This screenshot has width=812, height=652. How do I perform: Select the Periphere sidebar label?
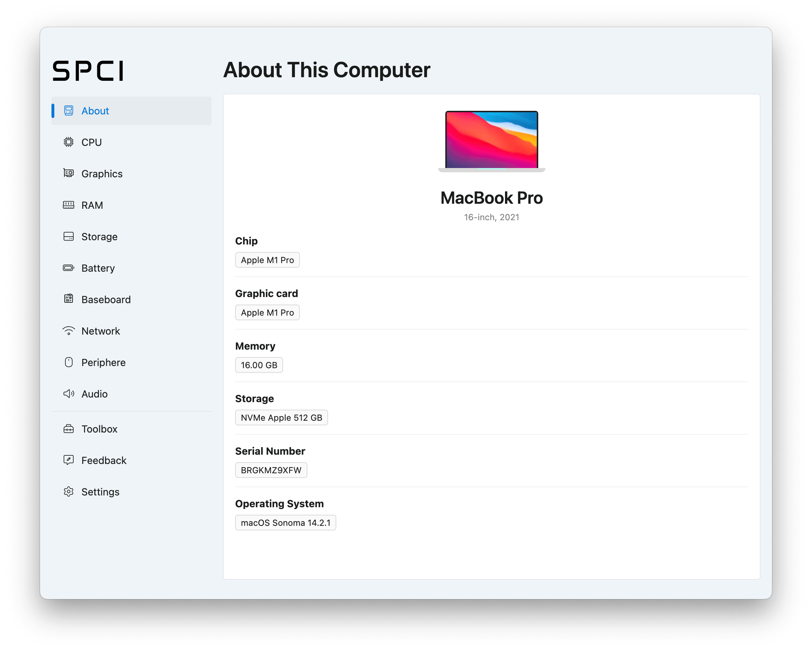[104, 363]
